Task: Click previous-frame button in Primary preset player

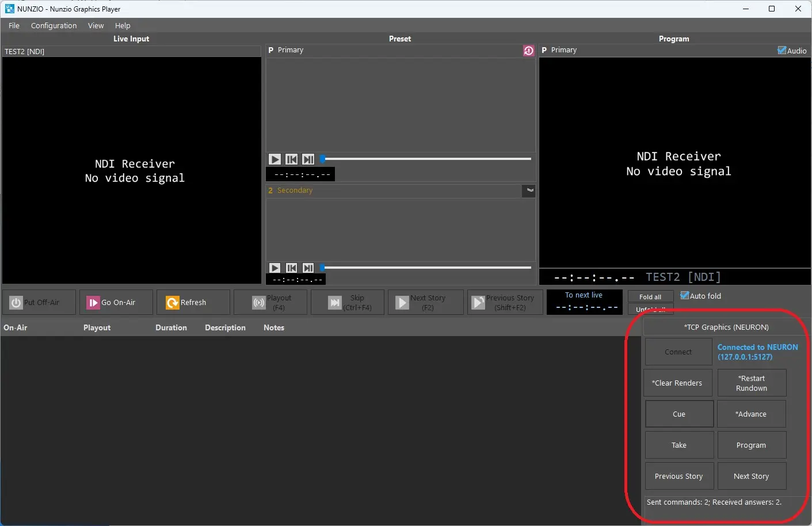Action: (292, 159)
